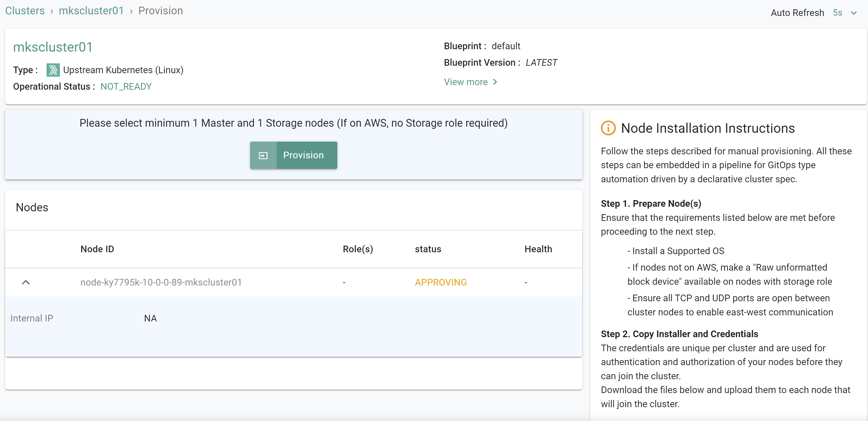Screen dimensions: 868x421
Task: Click the status column header
Action: (x=428, y=249)
